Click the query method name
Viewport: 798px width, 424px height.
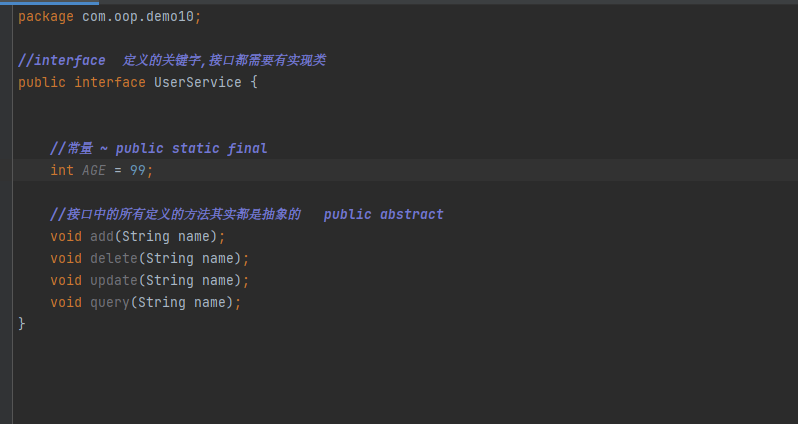click(x=110, y=302)
